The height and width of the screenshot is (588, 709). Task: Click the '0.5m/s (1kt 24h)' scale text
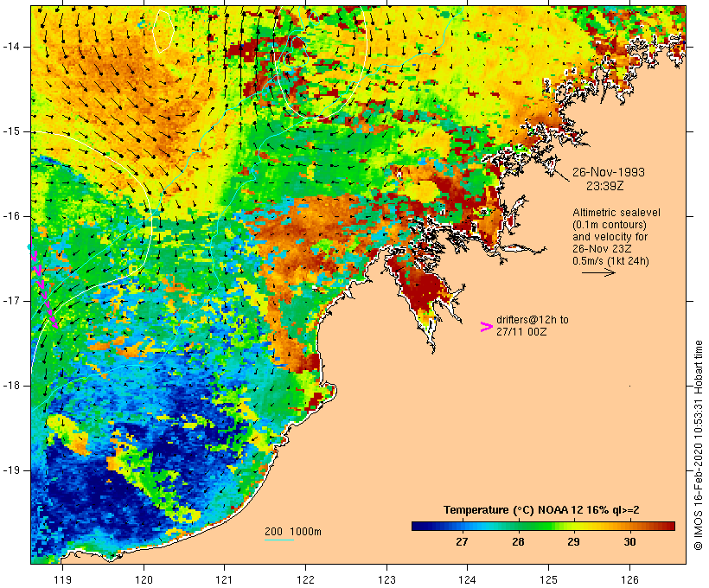coord(610,261)
